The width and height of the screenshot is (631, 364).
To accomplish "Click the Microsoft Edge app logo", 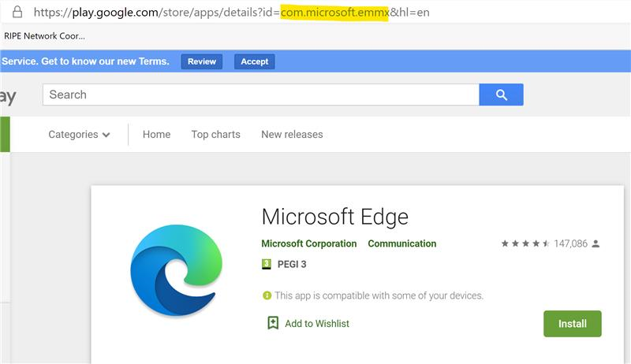I will (176, 270).
